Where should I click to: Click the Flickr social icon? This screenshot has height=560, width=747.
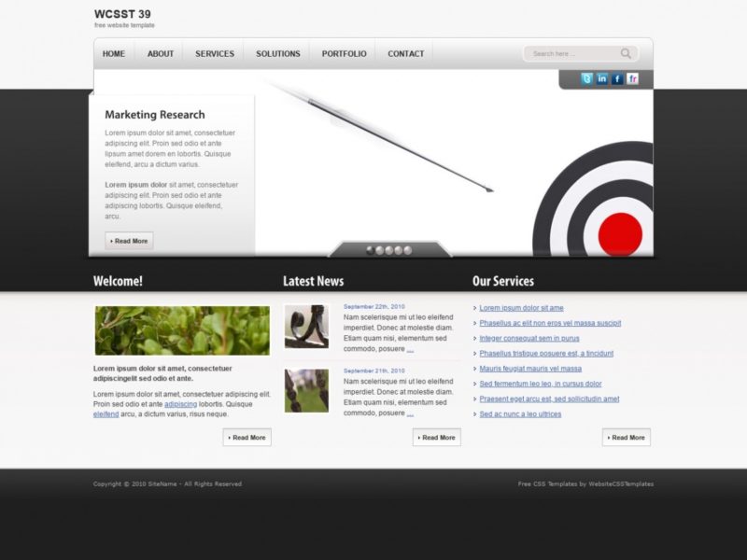click(634, 77)
